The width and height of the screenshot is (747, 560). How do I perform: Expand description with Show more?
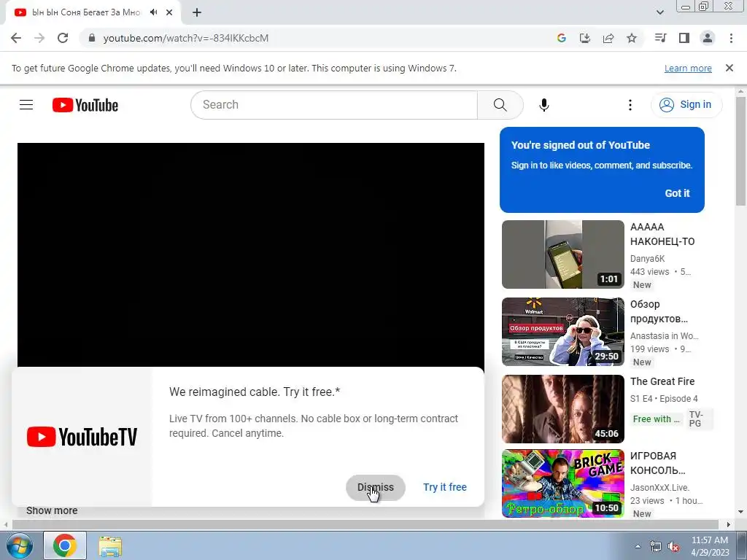[52, 510]
